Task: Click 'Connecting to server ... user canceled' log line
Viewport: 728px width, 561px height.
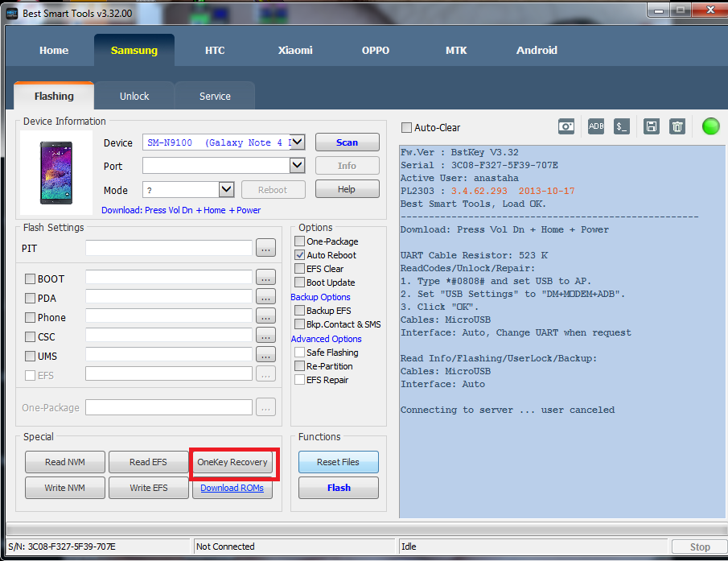Action: point(508,410)
